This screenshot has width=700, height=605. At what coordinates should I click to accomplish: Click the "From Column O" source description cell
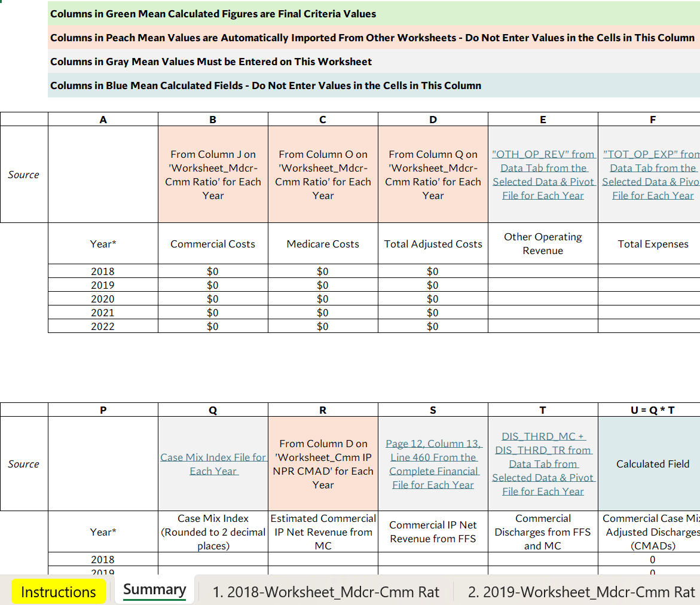(x=323, y=175)
